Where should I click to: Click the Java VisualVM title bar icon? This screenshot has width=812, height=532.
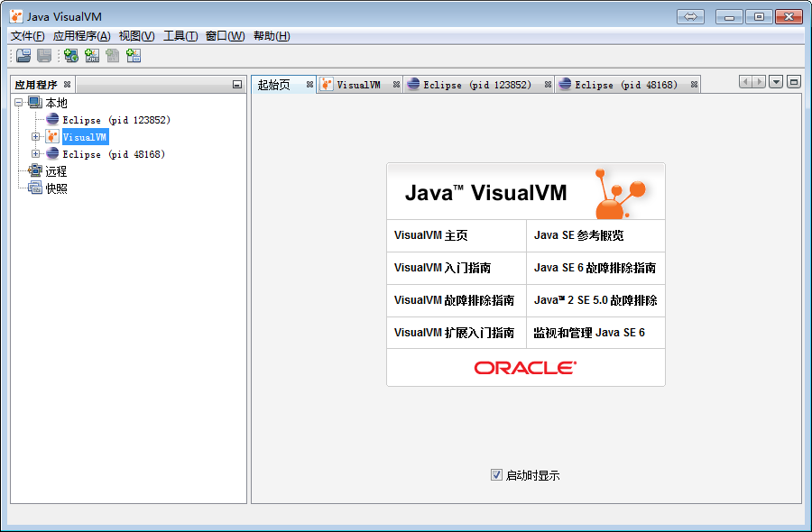(16, 16)
